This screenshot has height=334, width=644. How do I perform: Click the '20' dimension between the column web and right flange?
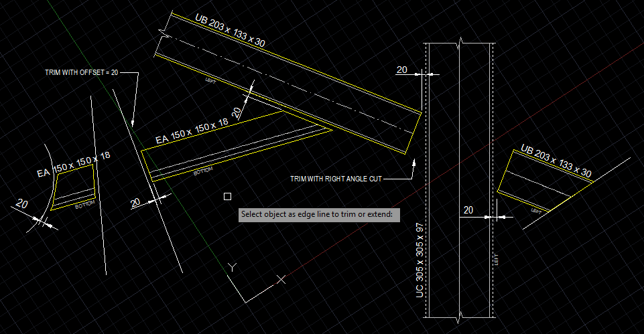coord(468,210)
